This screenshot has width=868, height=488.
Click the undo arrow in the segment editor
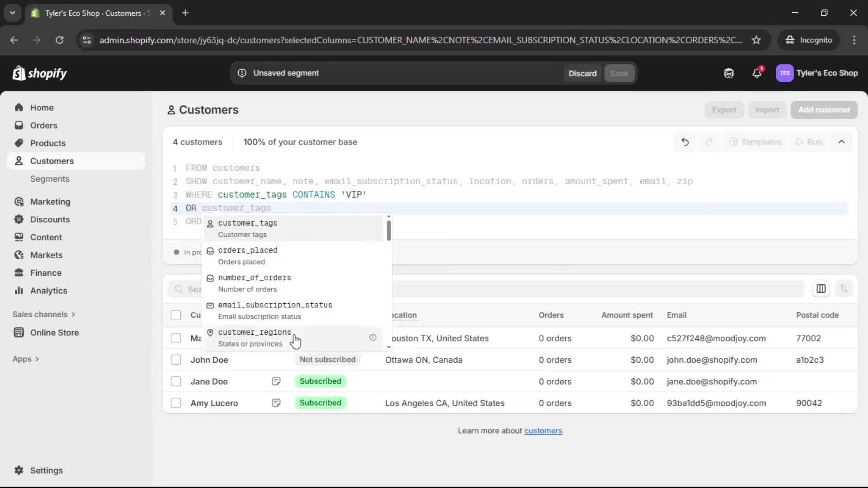(x=685, y=141)
